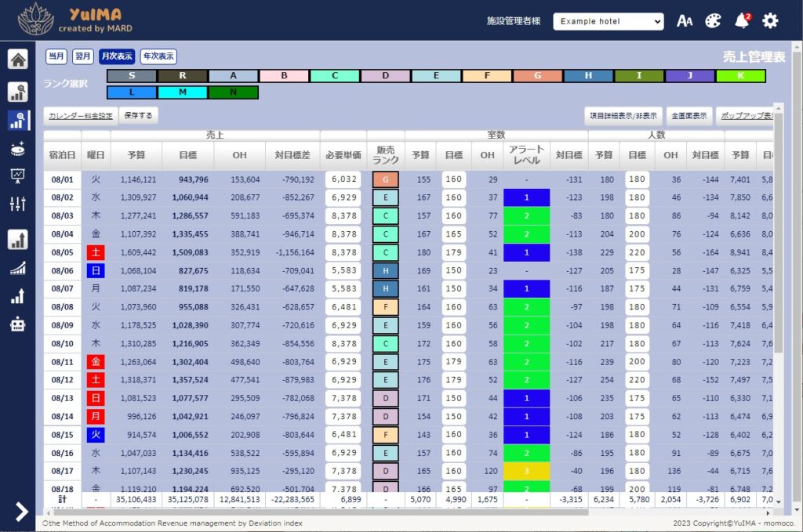The image size is (803, 532).
Task: Open the color palette theme icon
Action: pyautogui.click(x=713, y=21)
